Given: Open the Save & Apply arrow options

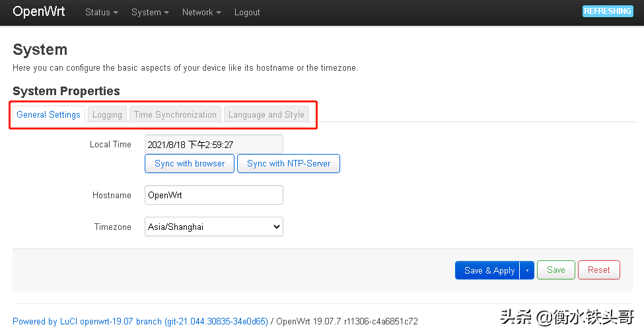Looking at the screenshot, I should pyautogui.click(x=527, y=270).
